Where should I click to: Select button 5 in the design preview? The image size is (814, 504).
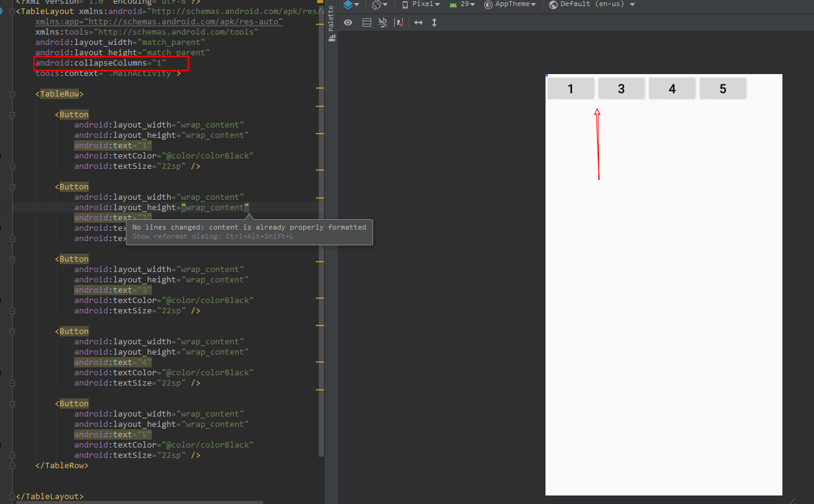click(x=722, y=89)
